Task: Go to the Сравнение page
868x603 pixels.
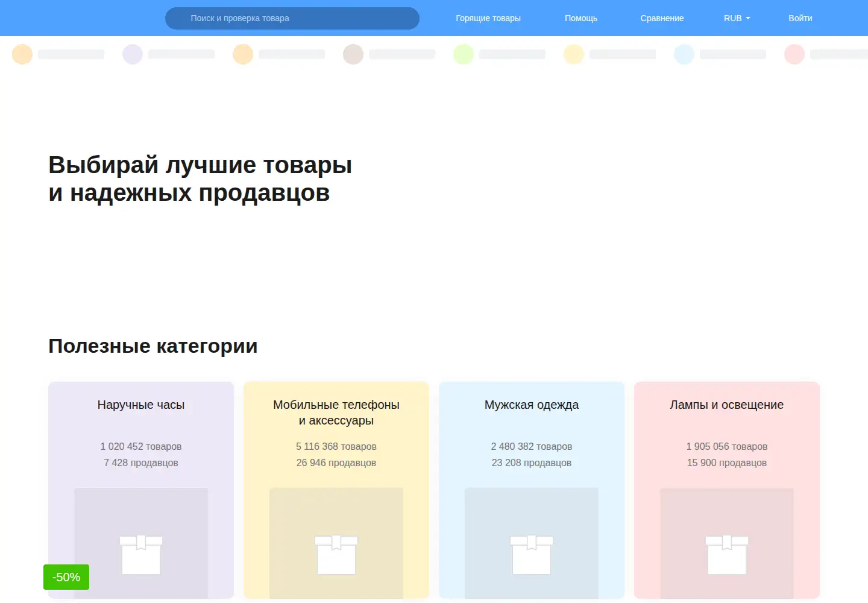Action: 662,18
